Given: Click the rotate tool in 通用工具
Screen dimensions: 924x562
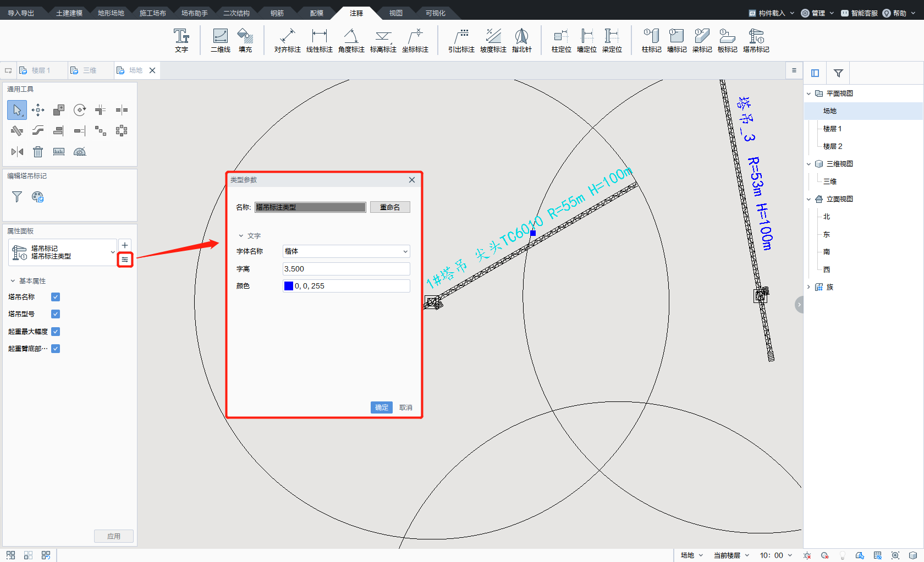Looking at the screenshot, I should [x=80, y=110].
